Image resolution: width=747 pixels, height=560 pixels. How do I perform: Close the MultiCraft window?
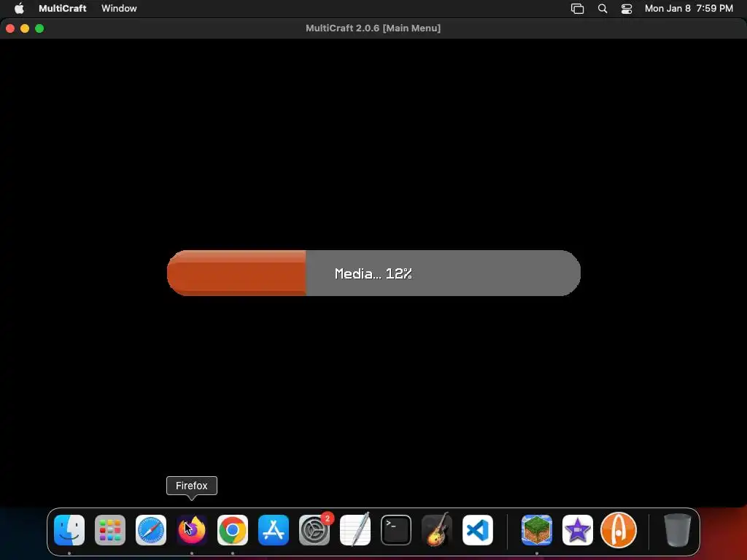coord(10,28)
